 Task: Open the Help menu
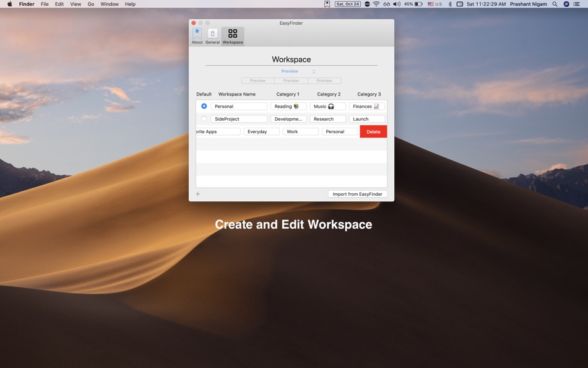pyautogui.click(x=130, y=4)
